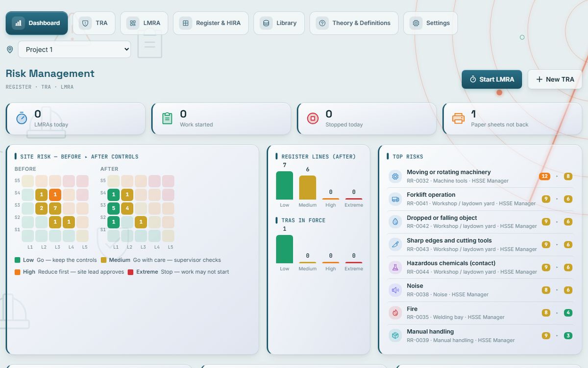Viewport: 588px width, 368px height.
Task: Click the LMRAs today stat card
Action: pos(75,119)
